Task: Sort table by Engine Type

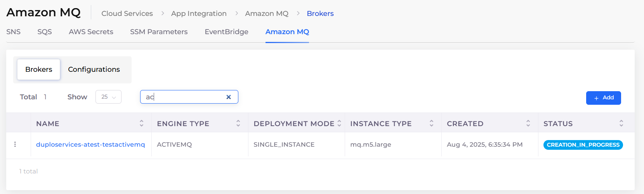Action: click(x=238, y=123)
